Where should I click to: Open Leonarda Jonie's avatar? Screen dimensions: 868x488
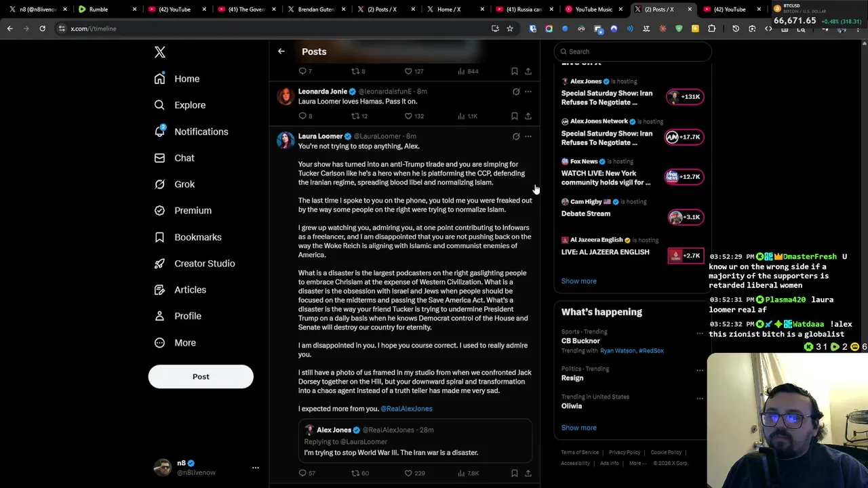(x=285, y=96)
